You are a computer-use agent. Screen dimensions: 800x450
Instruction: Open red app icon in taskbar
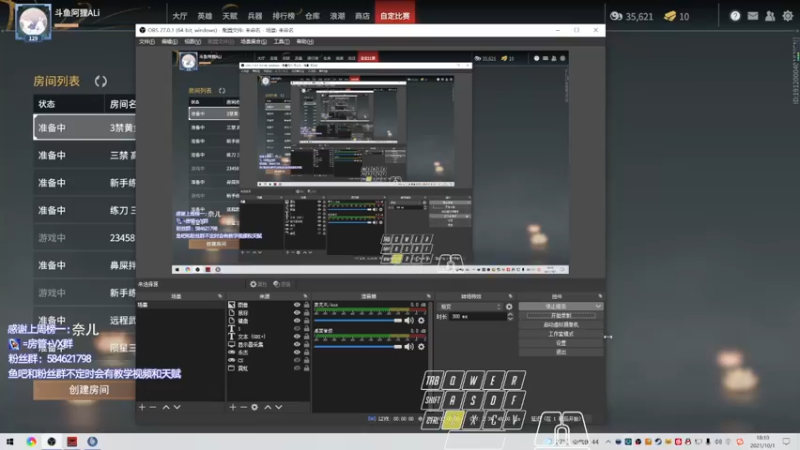click(x=72, y=441)
